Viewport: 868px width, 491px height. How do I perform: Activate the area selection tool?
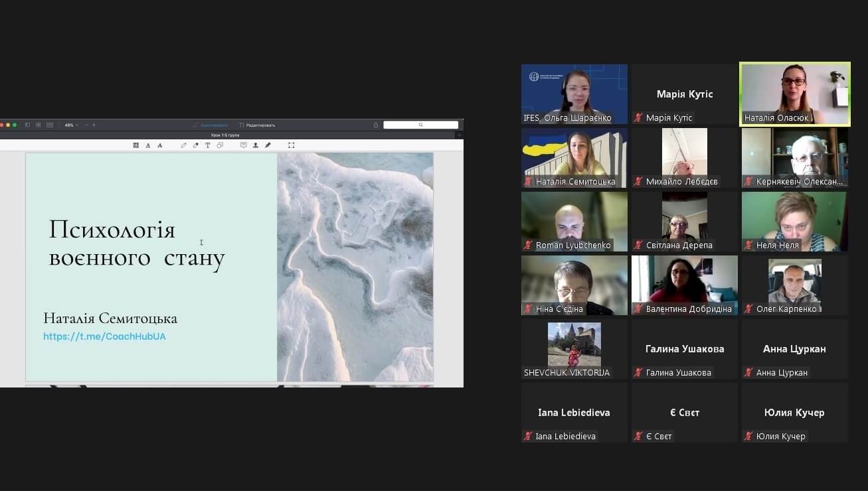[291, 145]
